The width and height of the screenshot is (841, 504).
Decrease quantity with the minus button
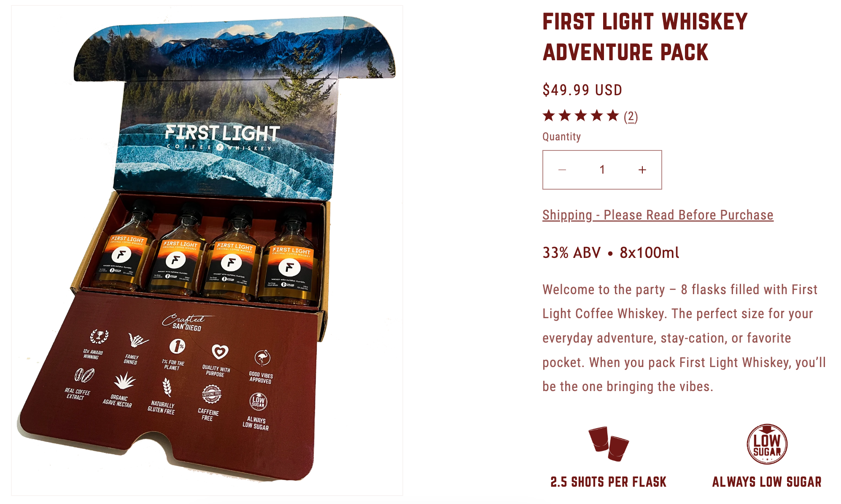click(x=562, y=170)
